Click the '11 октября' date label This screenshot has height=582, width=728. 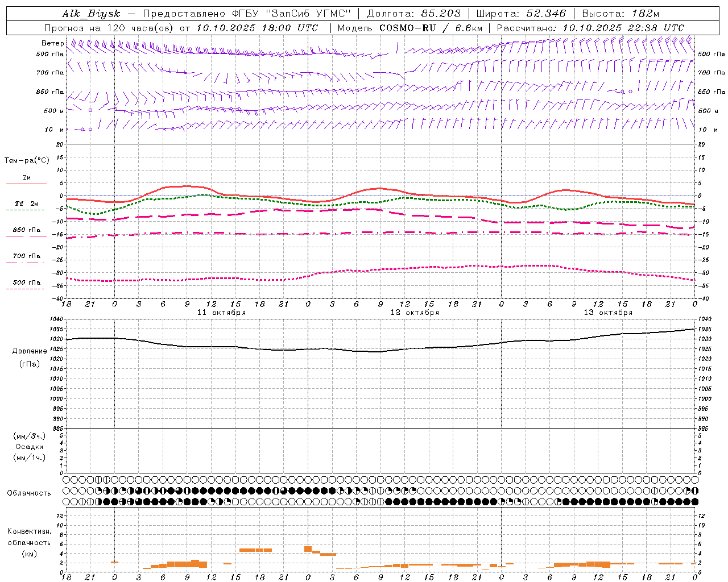(221, 313)
